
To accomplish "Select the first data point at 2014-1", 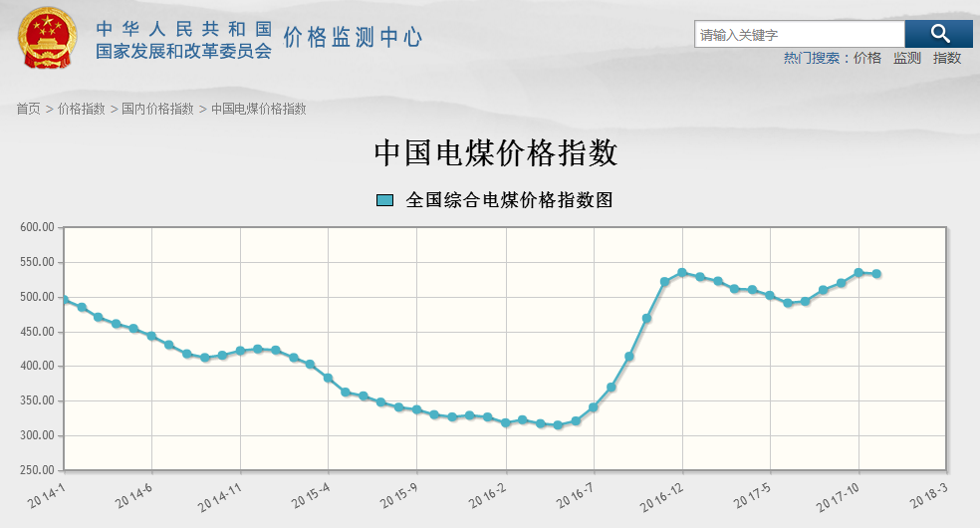I will pos(64,299).
